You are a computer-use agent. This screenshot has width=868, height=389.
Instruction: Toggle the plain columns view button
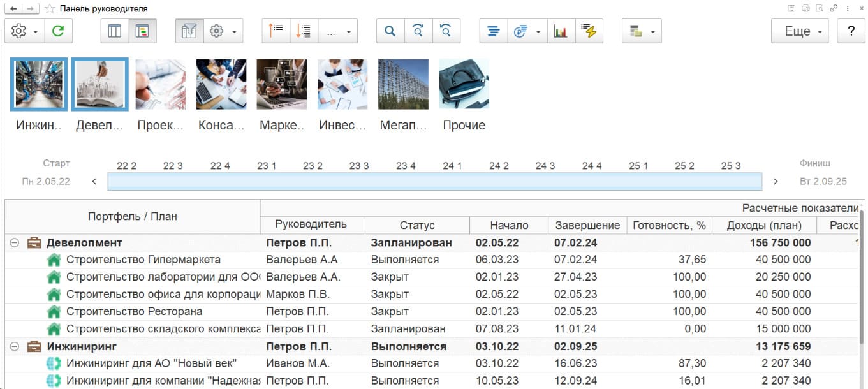(115, 31)
